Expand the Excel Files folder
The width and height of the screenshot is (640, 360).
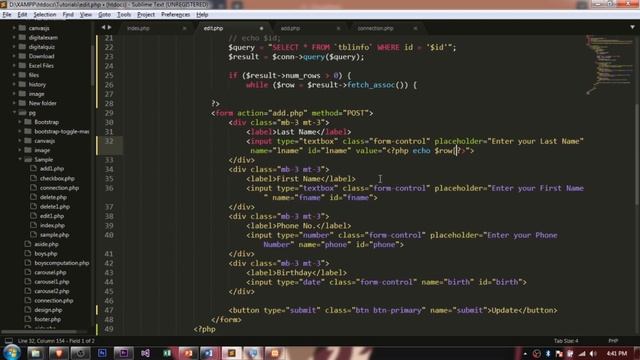[14, 65]
